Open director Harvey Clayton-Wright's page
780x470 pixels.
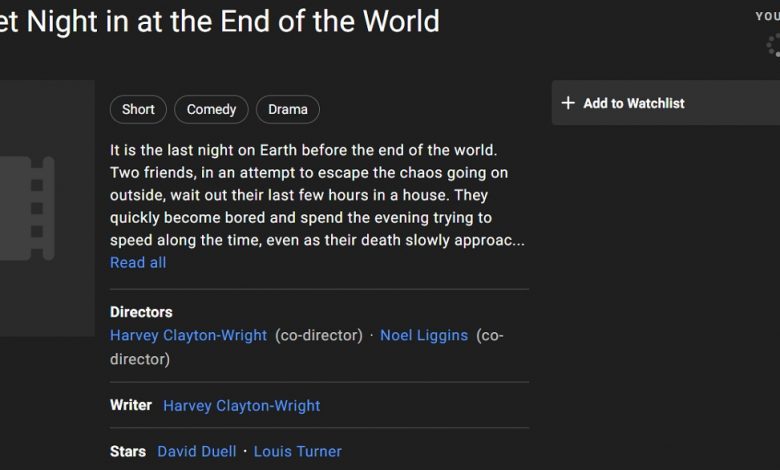pos(189,335)
